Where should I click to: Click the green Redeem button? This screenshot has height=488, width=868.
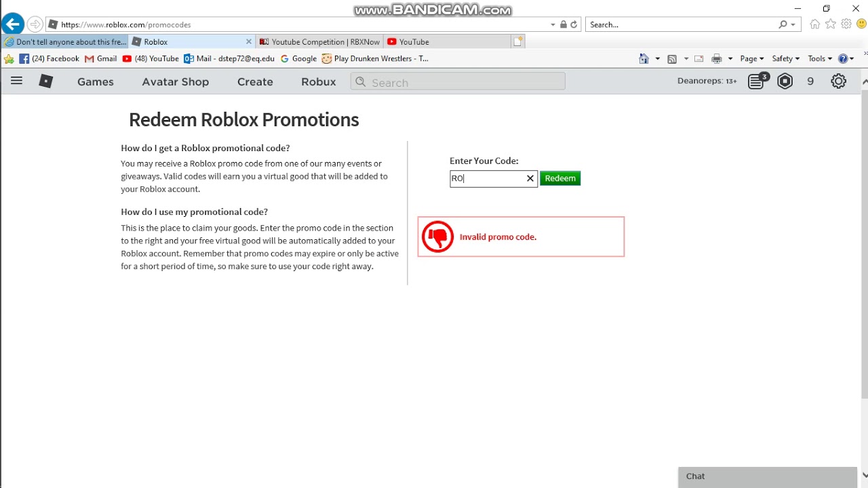[x=560, y=178]
